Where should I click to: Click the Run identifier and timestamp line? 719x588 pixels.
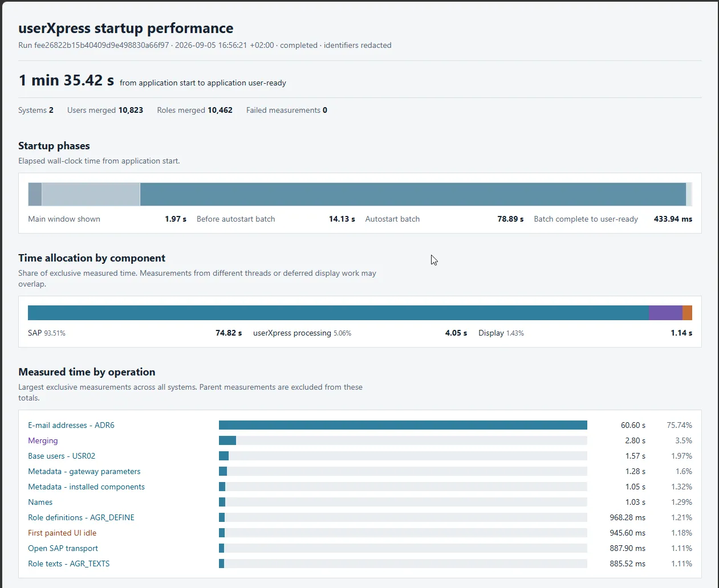[205, 45]
